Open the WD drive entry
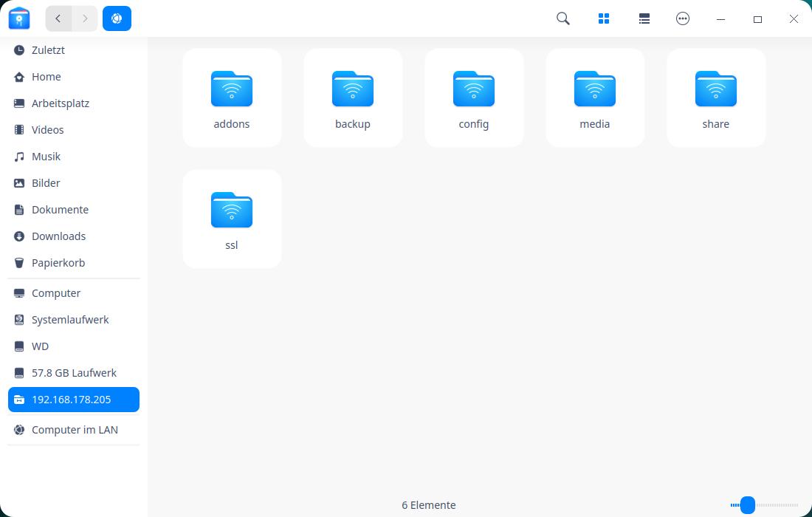 click(x=40, y=346)
